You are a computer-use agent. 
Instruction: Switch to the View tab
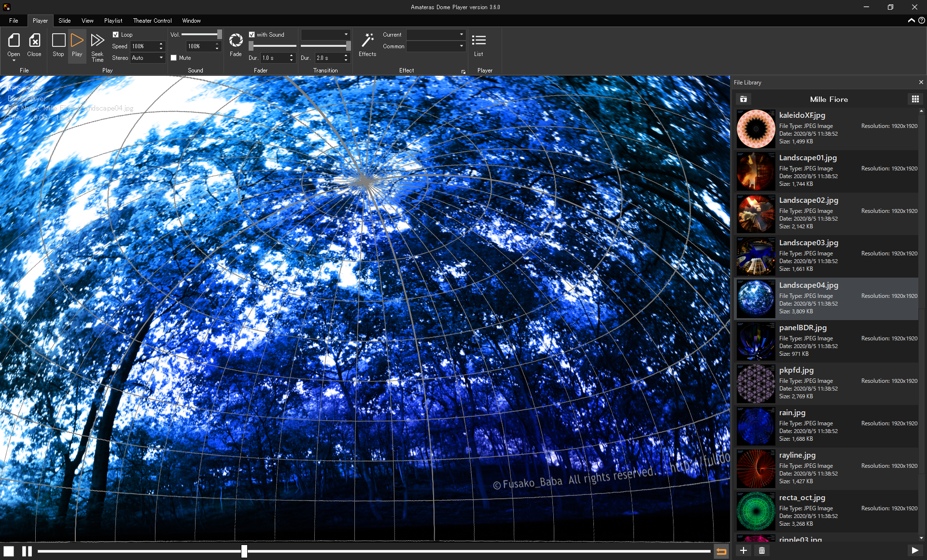[87, 21]
